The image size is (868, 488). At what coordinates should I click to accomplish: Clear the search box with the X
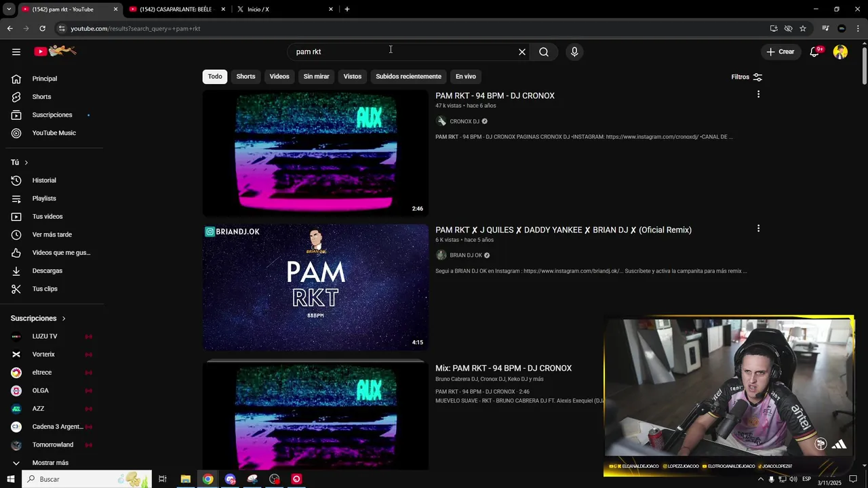(x=522, y=52)
